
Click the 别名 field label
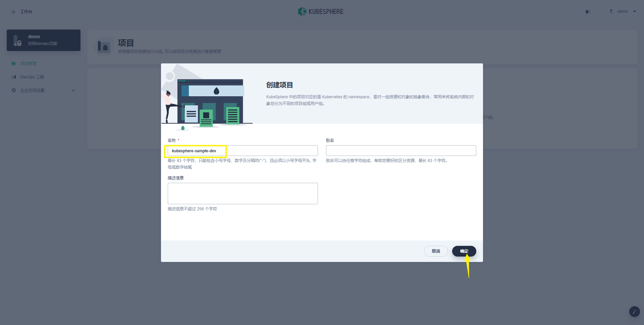tap(330, 141)
